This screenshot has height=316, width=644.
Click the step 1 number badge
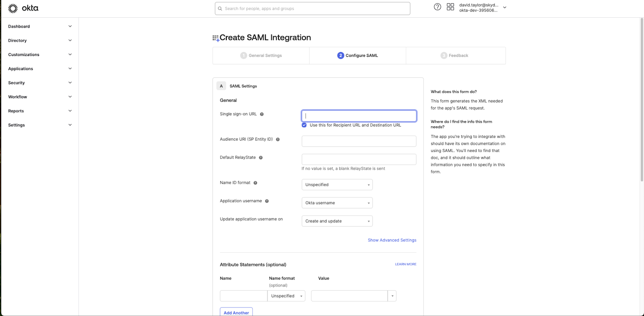(x=244, y=56)
